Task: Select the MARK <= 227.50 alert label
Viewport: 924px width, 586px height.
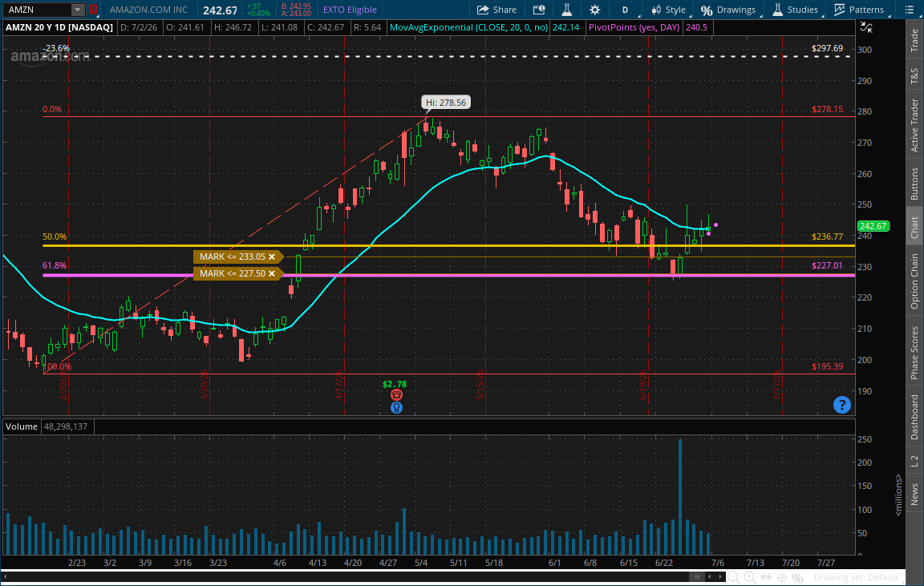Action: coord(232,273)
